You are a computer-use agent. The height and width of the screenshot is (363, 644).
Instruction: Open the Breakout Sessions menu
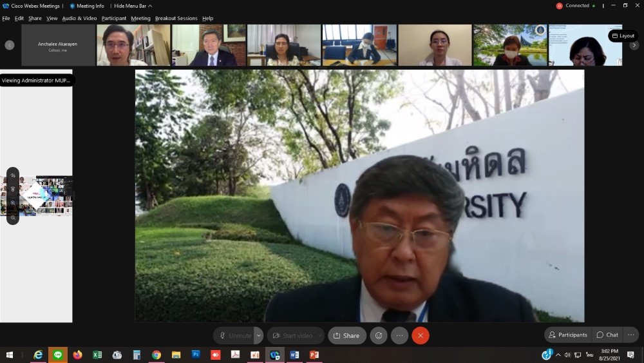(x=176, y=18)
